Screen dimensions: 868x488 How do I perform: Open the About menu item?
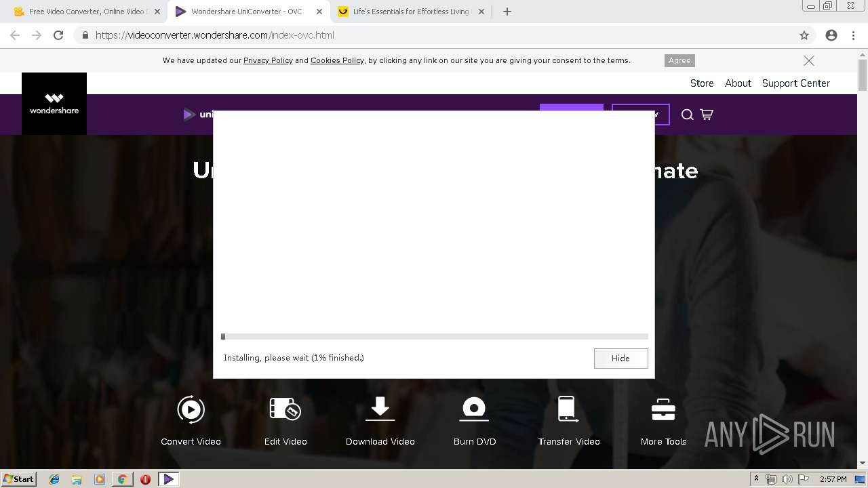[x=738, y=83]
